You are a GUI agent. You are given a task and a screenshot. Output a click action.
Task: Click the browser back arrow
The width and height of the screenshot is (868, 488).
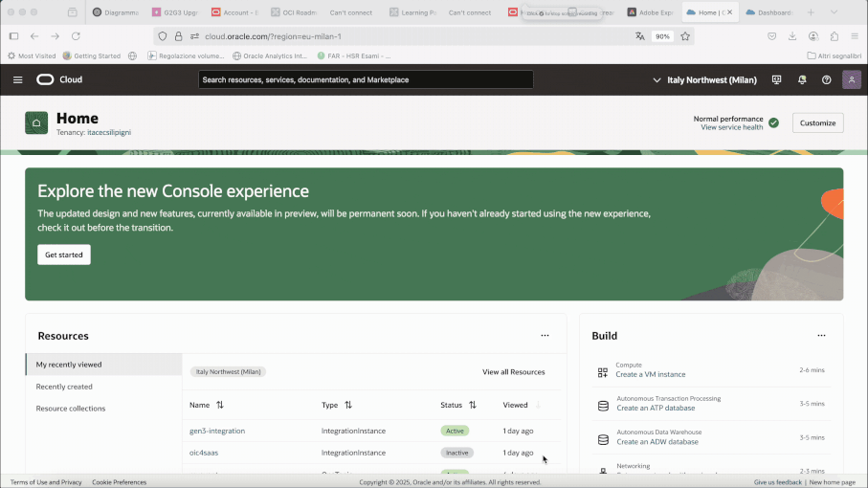click(x=34, y=36)
